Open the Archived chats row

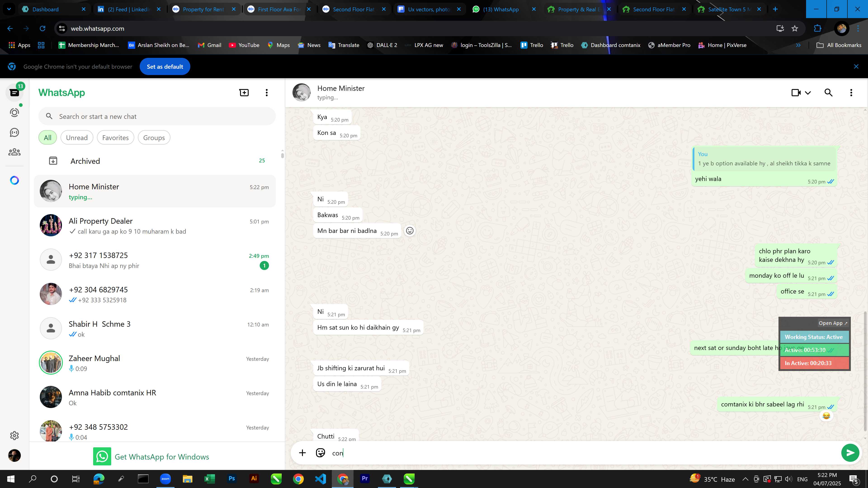155,161
